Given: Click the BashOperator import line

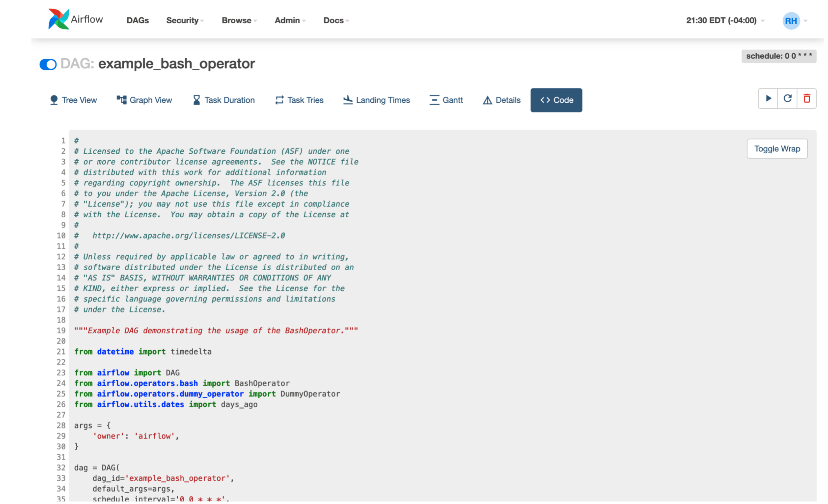Looking at the screenshot, I should 182,383.
